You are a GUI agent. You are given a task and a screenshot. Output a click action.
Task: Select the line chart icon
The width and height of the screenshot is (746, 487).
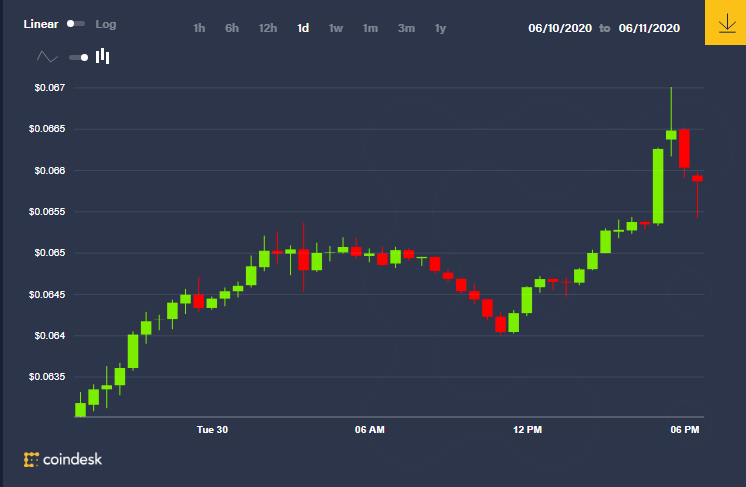(x=47, y=57)
